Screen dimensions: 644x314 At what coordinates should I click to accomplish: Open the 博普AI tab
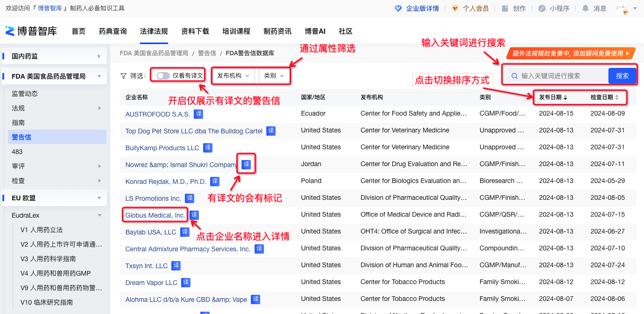coord(315,31)
